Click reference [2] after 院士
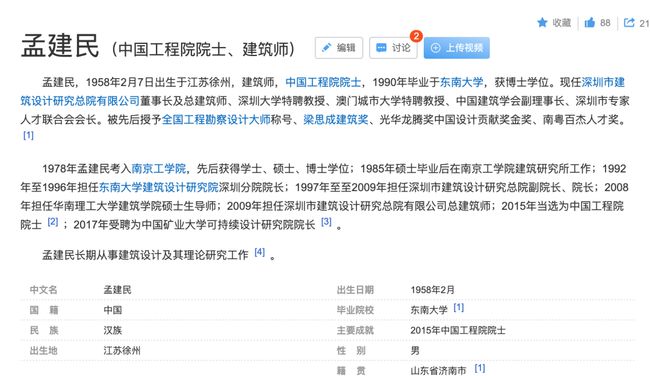The height and width of the screenshot is (376, 650). pos(53,222)
